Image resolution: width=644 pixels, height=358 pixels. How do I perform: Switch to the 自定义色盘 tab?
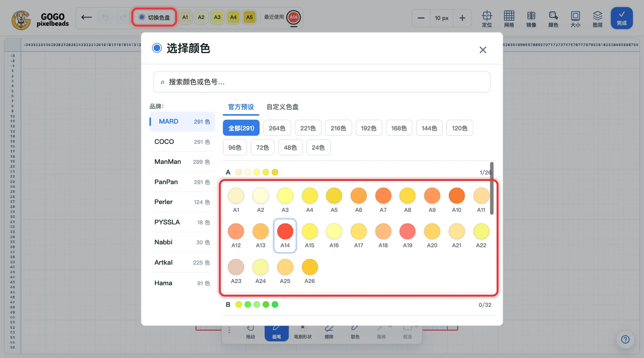[x=282, y=107]
